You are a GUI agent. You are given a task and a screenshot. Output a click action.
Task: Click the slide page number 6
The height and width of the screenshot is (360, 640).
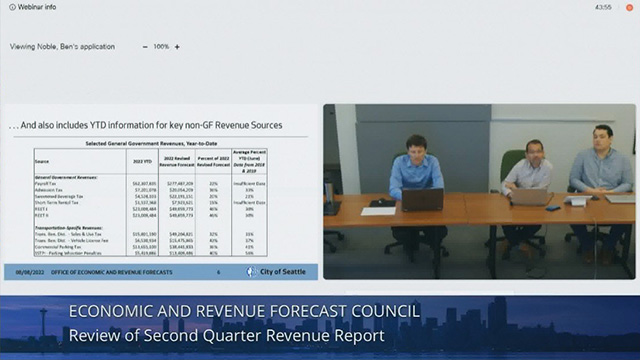coord(218,272)
